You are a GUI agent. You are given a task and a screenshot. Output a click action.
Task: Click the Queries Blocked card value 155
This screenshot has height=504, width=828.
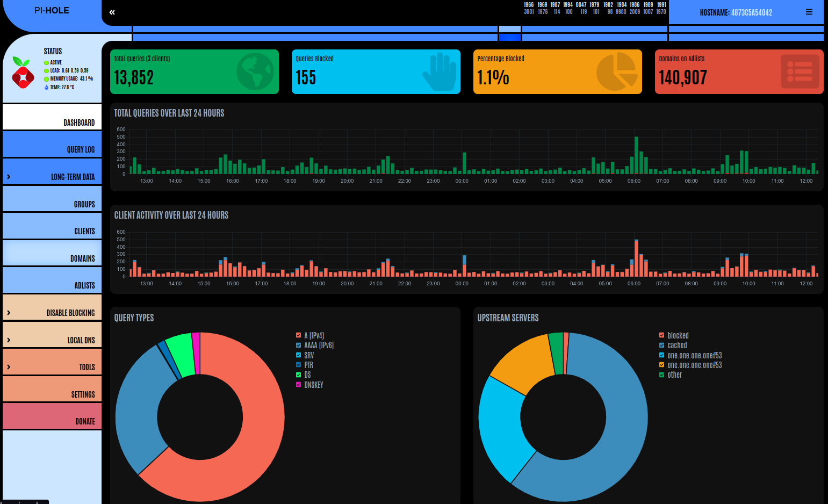point(306,77)
